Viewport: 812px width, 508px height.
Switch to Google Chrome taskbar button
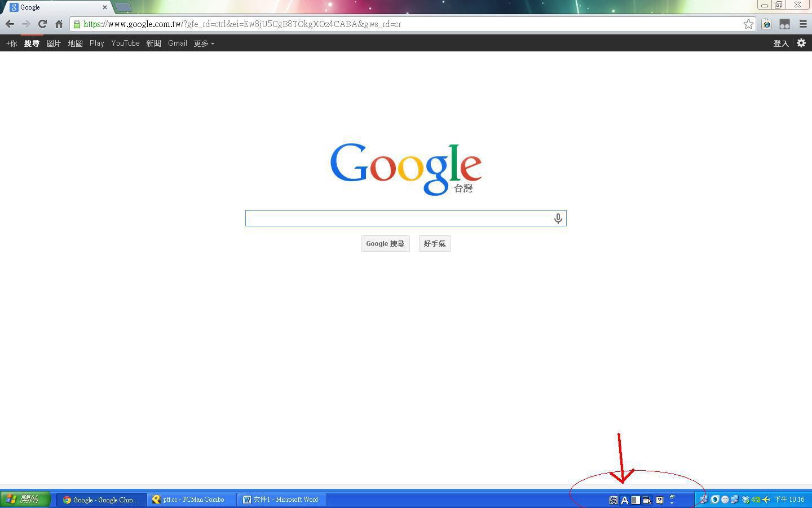[100, 500]
